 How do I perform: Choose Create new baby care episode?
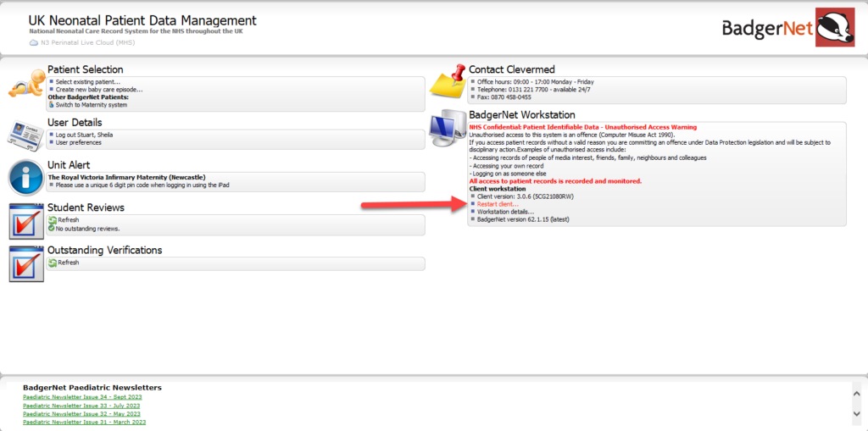click(x=99, y=89)
